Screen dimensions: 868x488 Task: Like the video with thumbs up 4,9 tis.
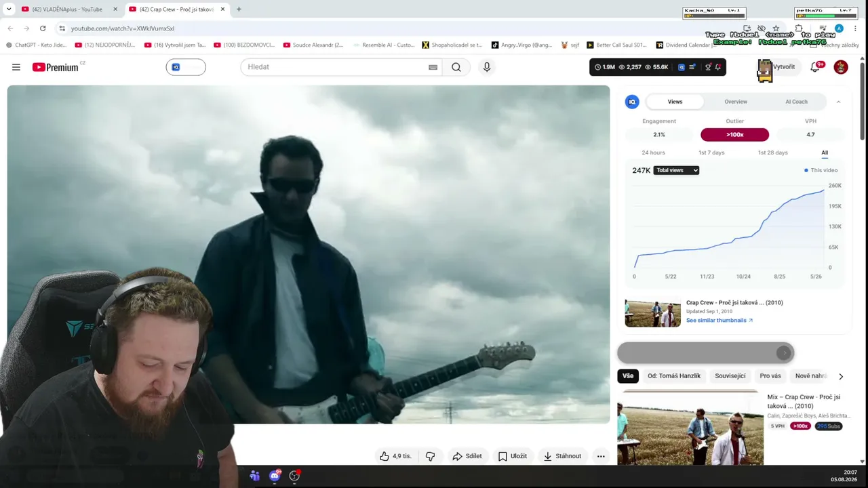[x=395, y=456]
